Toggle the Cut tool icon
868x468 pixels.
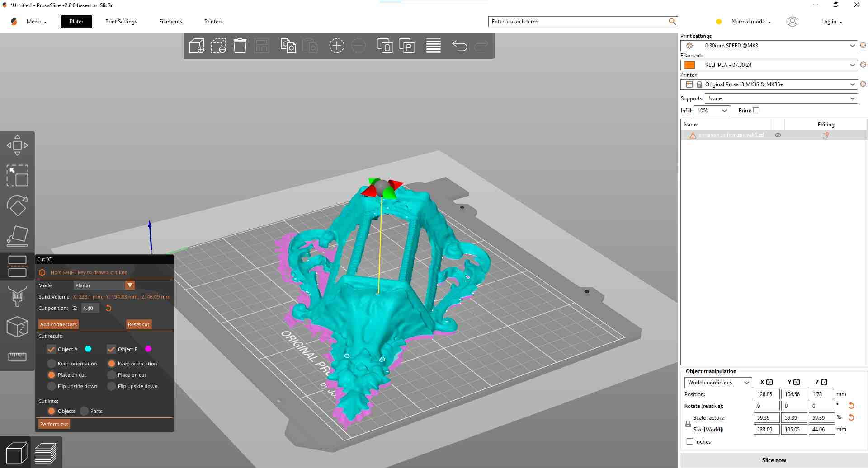click(17, 267)
